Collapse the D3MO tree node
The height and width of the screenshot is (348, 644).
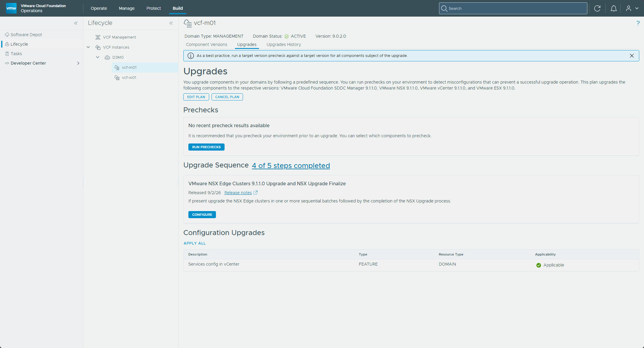[x=98, y=58]
